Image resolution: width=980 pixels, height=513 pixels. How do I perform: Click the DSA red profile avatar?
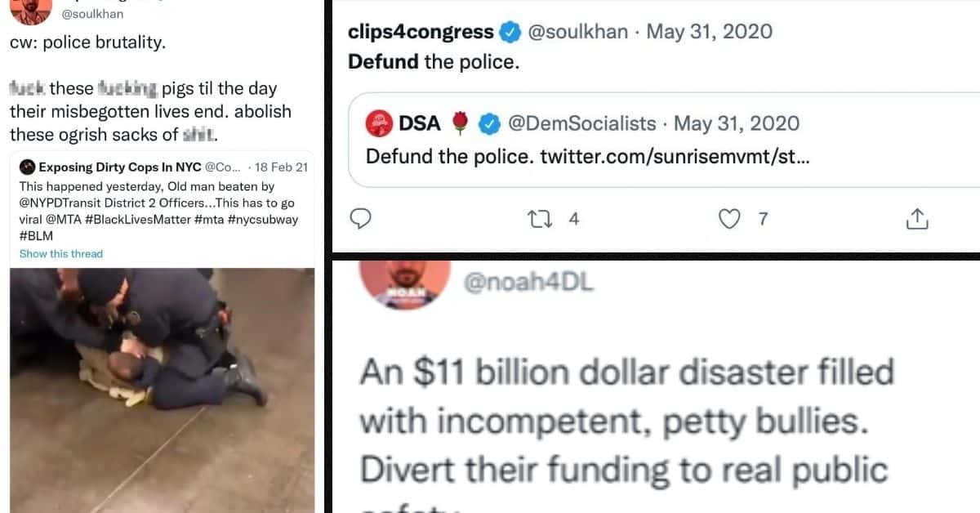(x=378, y=123)
